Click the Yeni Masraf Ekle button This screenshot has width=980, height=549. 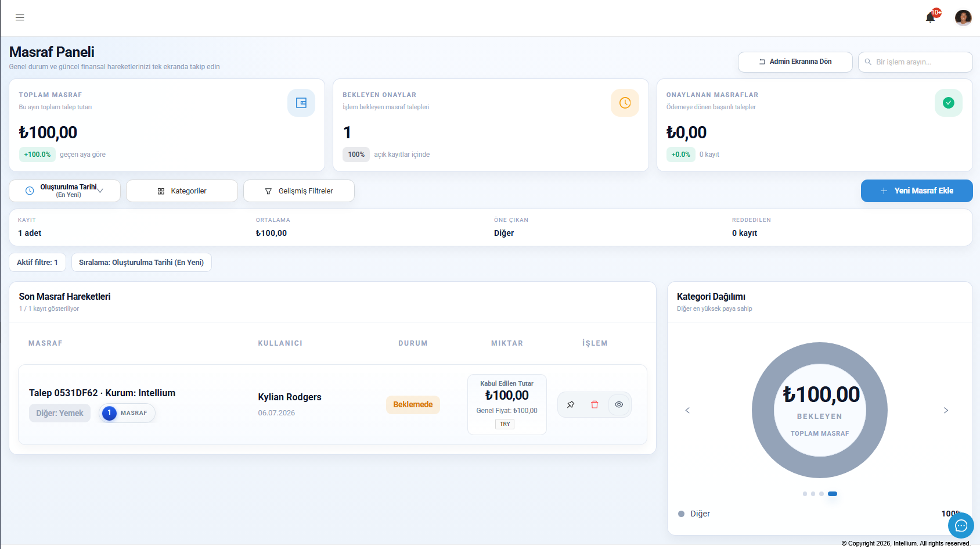coord(917,191)
